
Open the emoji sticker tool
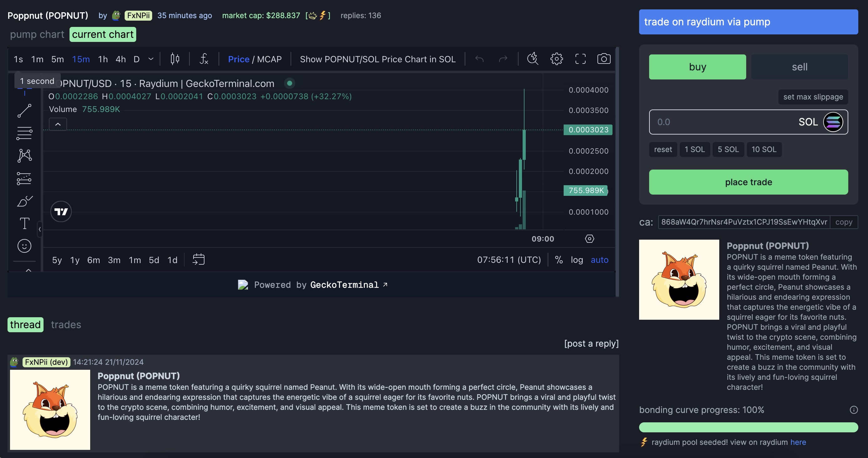click(24, 246)
